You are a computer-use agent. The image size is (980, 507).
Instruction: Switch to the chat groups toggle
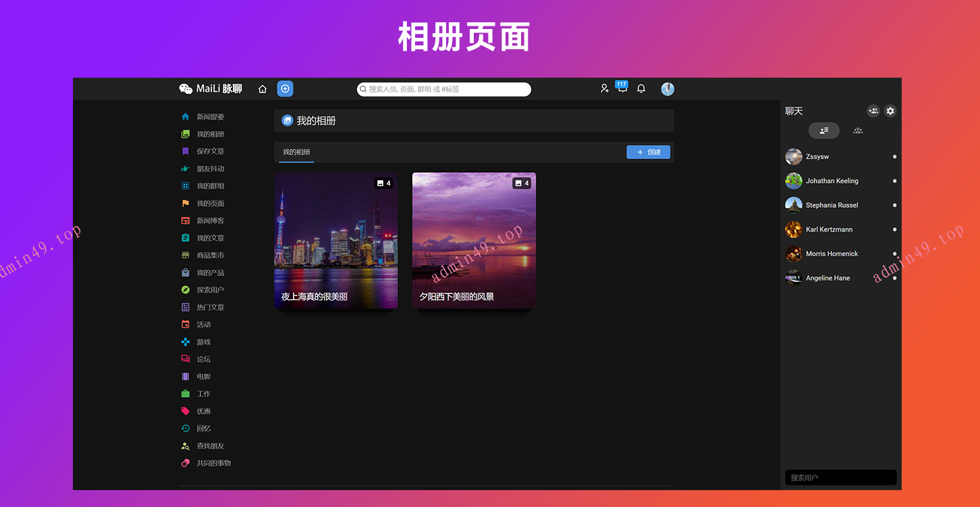[x=857, y=130]
